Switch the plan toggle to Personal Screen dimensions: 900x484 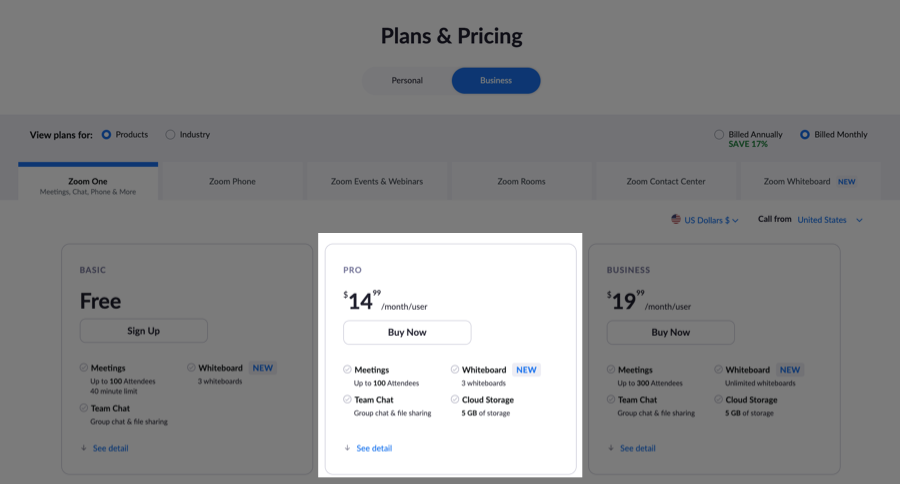[x=407, y=80]
